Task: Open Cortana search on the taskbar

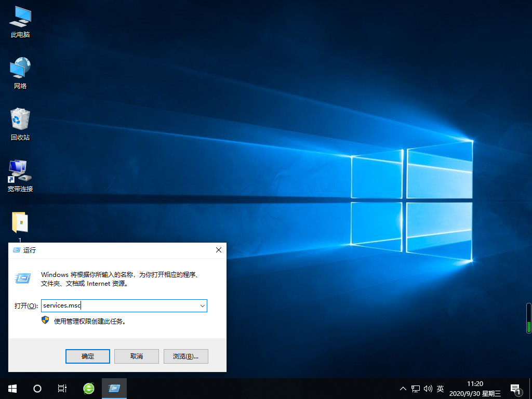Action: (x=37, y=388)
